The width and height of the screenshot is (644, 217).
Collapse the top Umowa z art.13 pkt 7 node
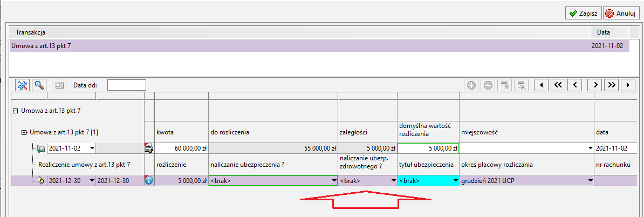point(16,111)
